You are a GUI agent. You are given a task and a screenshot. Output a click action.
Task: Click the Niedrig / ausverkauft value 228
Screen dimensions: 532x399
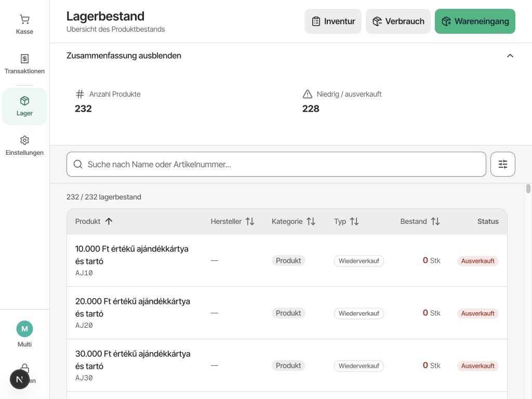tap(311, 109)
